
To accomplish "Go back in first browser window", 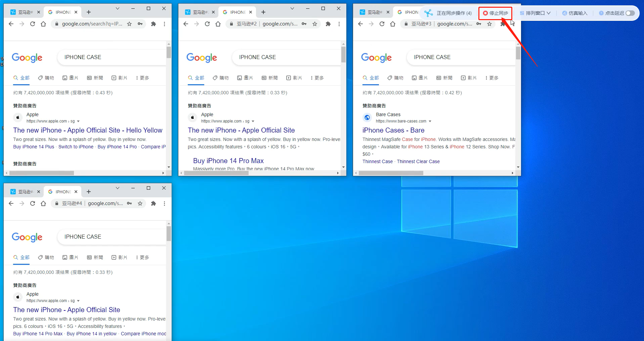I will 11,24.
